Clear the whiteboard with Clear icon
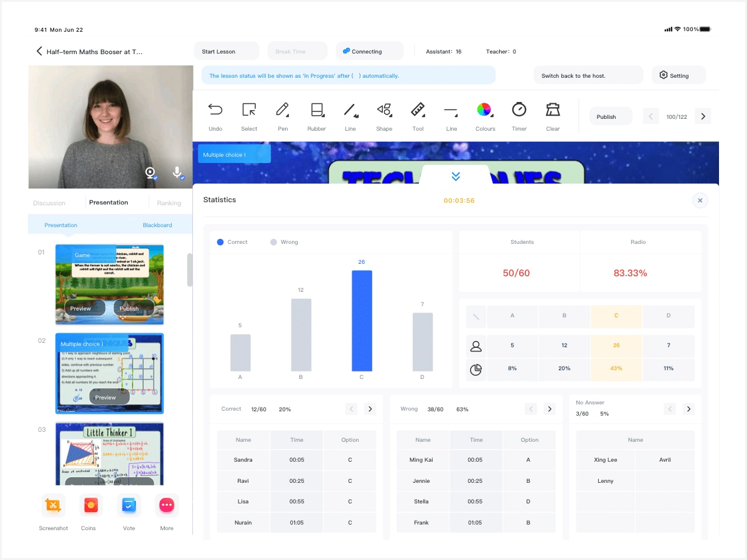 click(553, 110)
